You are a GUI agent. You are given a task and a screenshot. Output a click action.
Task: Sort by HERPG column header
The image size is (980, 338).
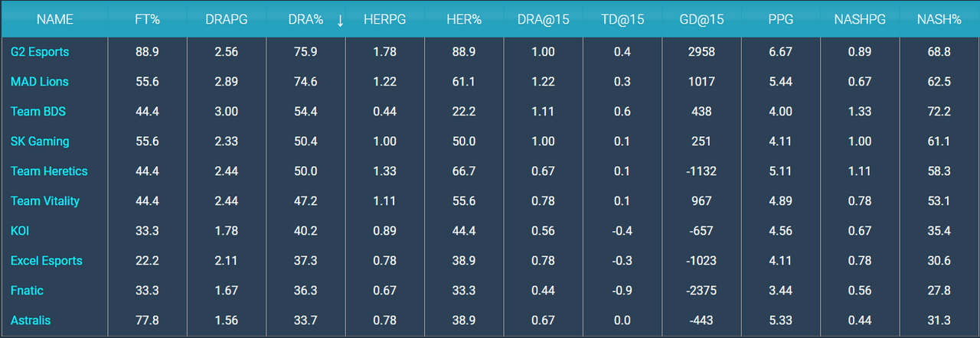(385, 20)
